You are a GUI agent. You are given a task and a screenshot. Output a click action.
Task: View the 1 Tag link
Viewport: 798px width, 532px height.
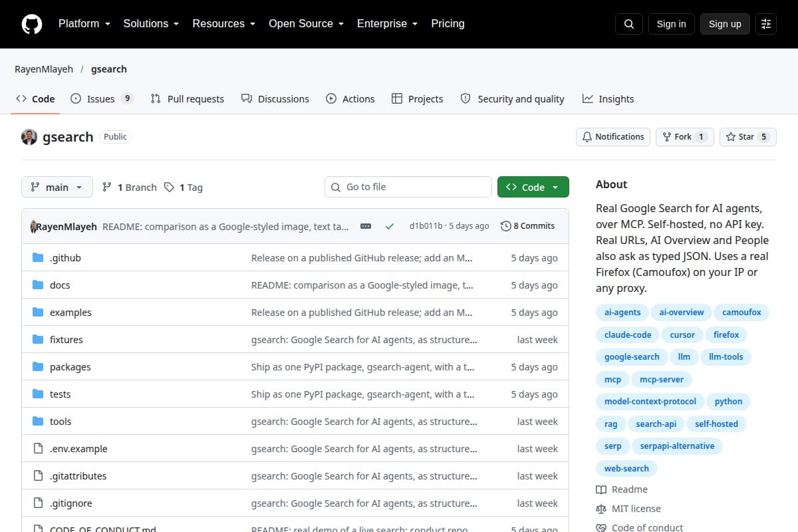pos(184,188)
